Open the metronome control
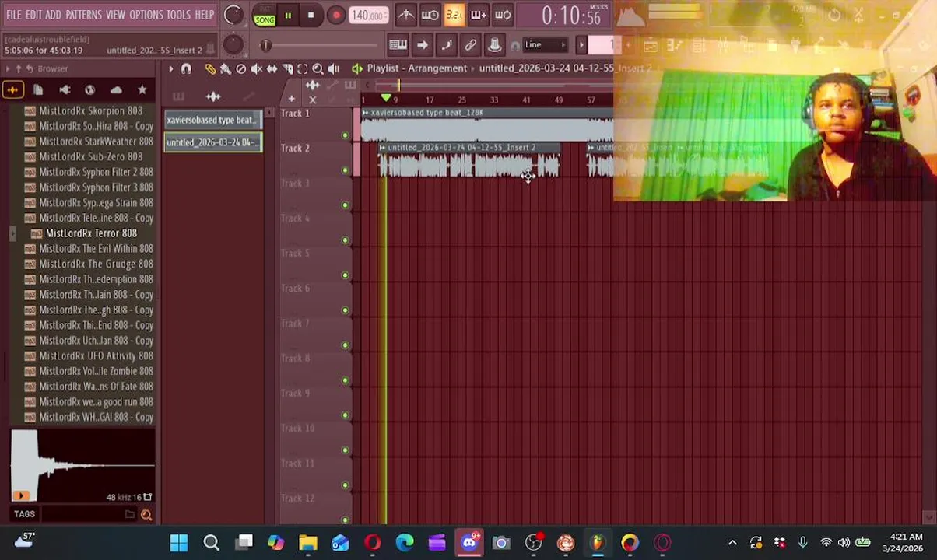The image size is (937, 560). pos(406,15)
